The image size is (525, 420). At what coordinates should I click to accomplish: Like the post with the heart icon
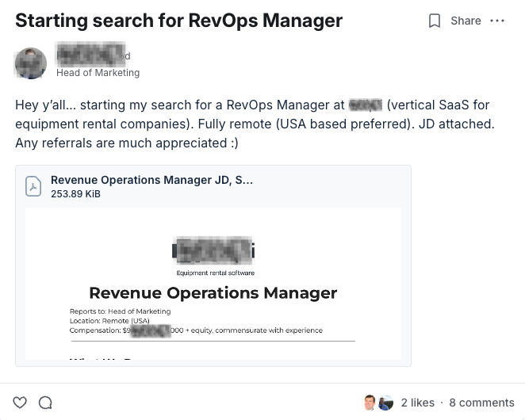[20, 403]
